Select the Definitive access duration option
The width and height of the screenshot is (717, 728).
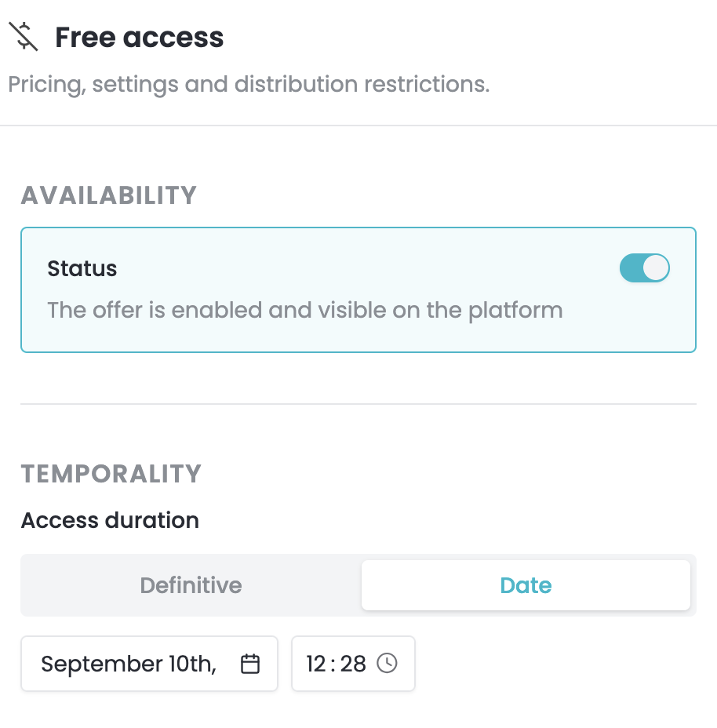coord(191,585)
